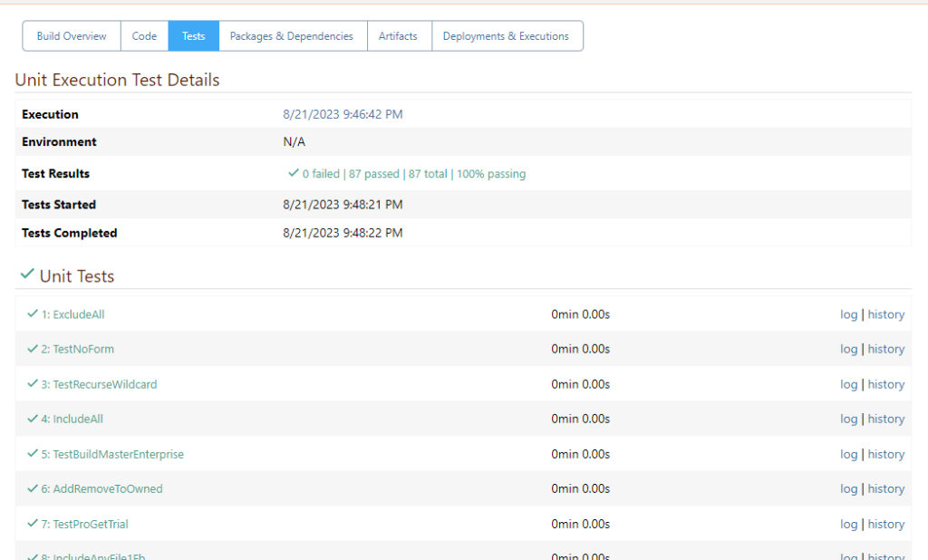Viewport: 928px width, 560px height.
Task: Show history for TestProGetTrial
Action: (885, 524)
